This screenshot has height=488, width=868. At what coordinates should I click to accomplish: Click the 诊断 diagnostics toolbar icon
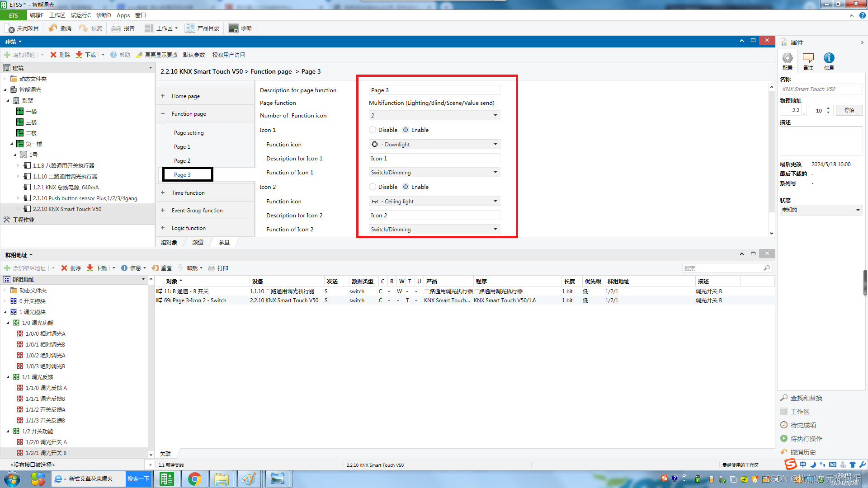pos(233,28)
